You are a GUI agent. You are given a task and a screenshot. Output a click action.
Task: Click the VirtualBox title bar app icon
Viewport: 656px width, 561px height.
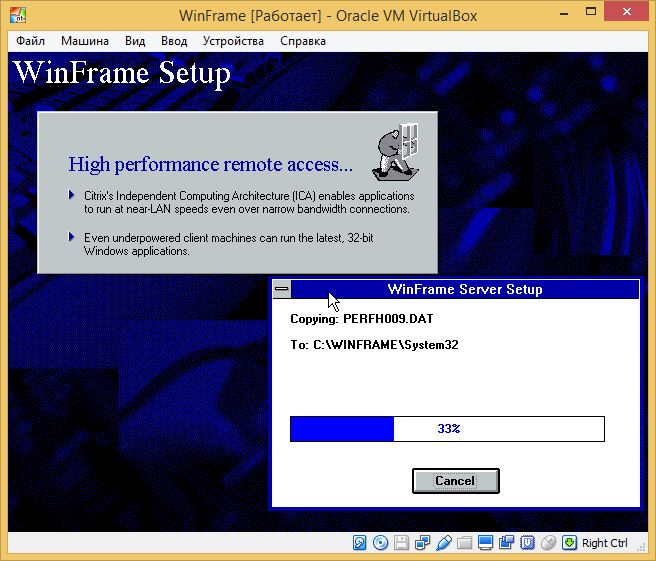tap(18, 15)
